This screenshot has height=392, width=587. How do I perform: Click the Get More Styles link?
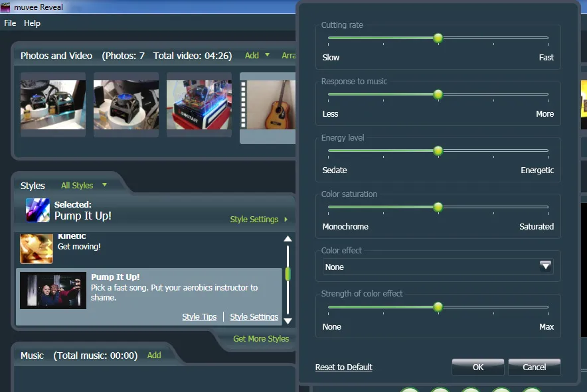coord(261,338)
